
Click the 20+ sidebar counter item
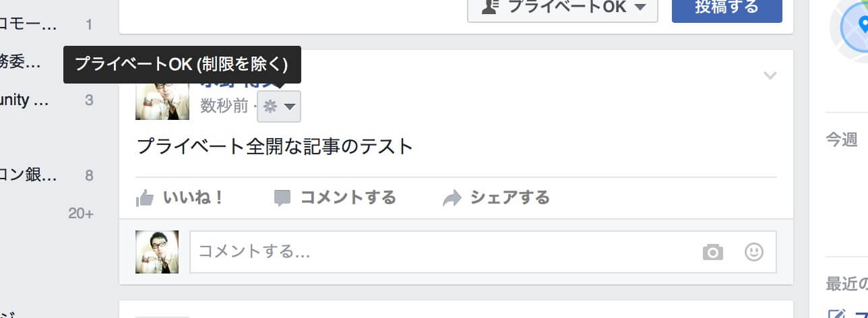pyautogui.click(x=81, y=214)
